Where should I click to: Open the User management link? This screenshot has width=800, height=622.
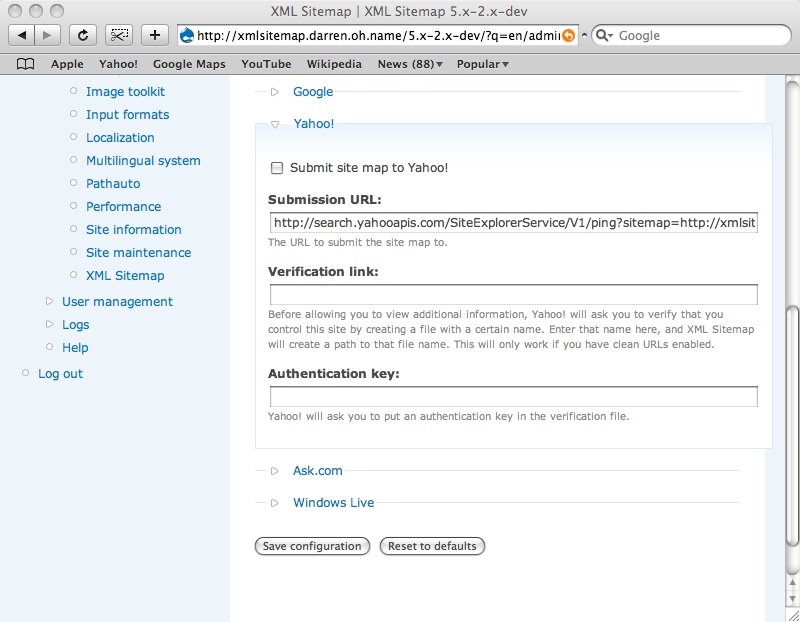117,301
